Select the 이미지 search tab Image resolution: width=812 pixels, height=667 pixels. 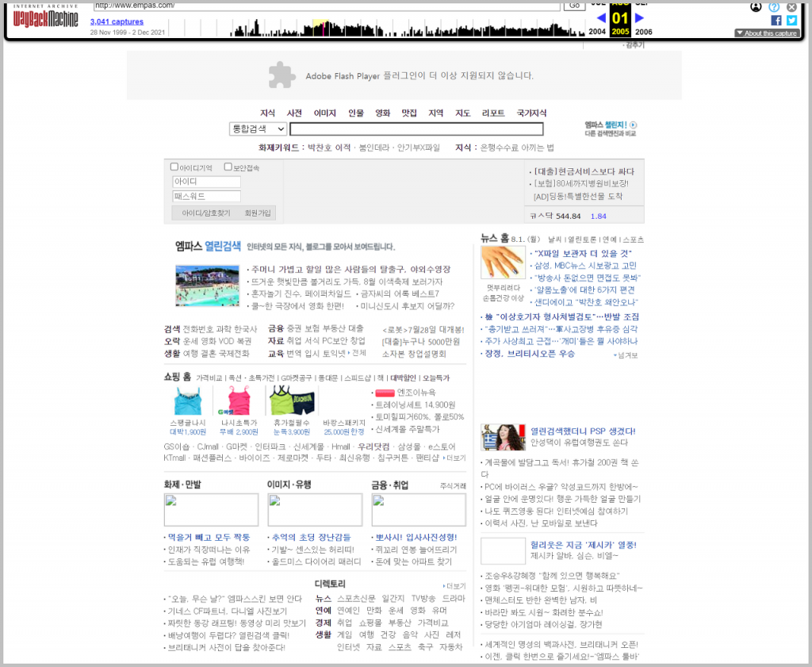pos(324,113)
